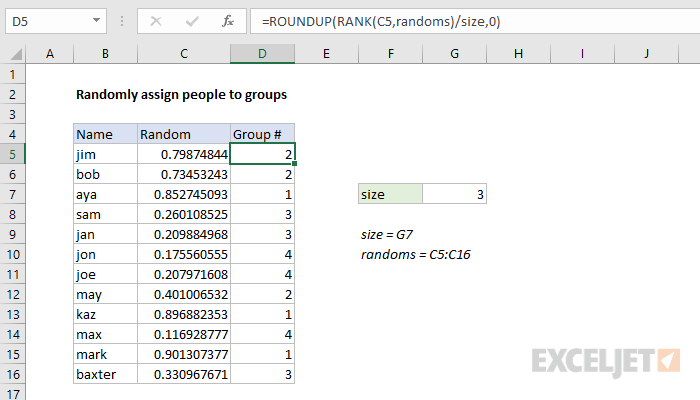
Task: Select row 7 header
Action: [13, 195]
